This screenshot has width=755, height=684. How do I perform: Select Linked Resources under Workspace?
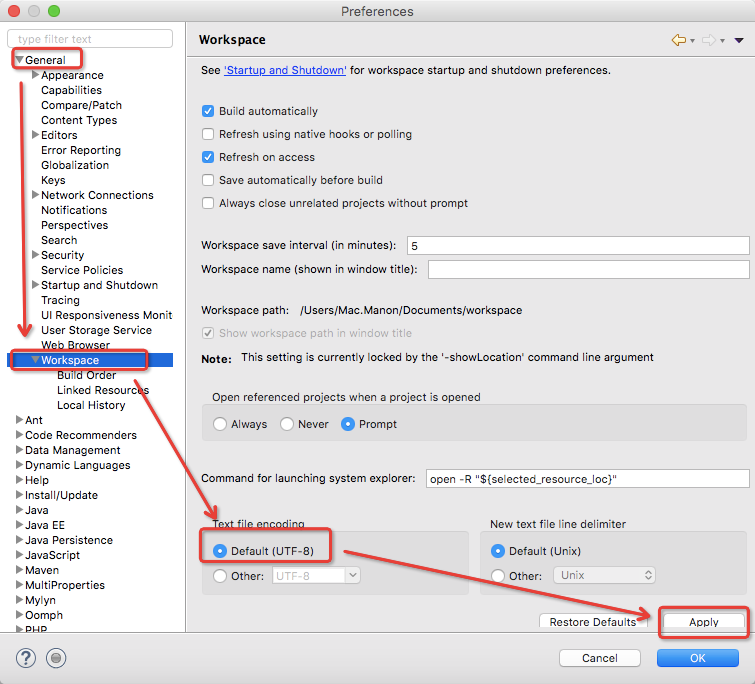[103, 390]
